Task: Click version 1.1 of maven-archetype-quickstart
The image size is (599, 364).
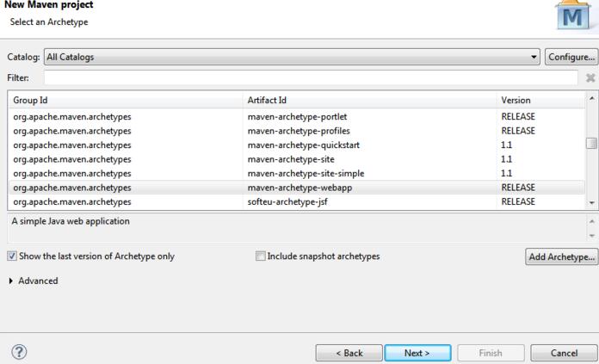Action: pyautogui.click(x=507, y=145)
